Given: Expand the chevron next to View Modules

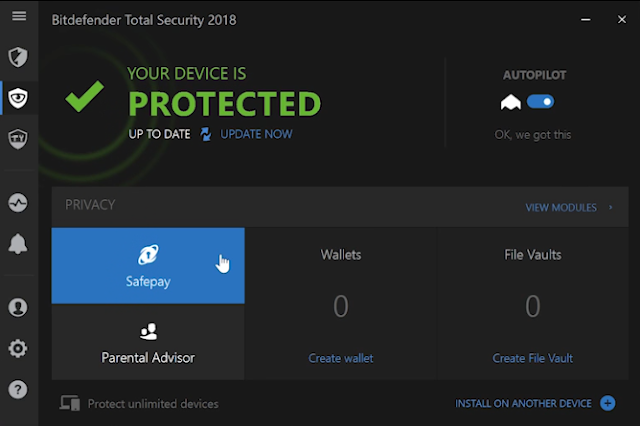Looking at the screenshot, I should (x=611, y=208).
